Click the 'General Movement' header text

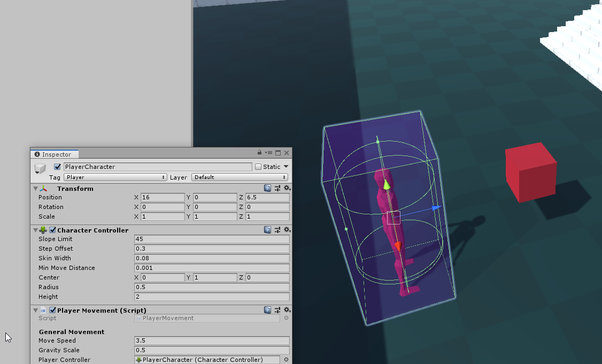click(72, 332)
